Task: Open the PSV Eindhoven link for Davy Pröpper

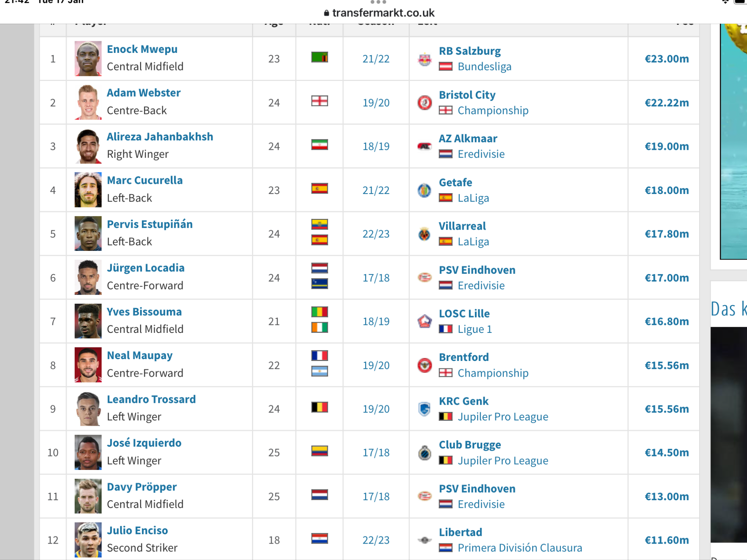Action: click(477, 489)
